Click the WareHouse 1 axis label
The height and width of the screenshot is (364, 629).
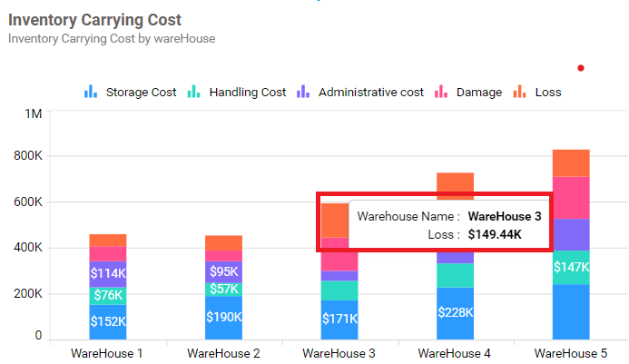[107, 354]
